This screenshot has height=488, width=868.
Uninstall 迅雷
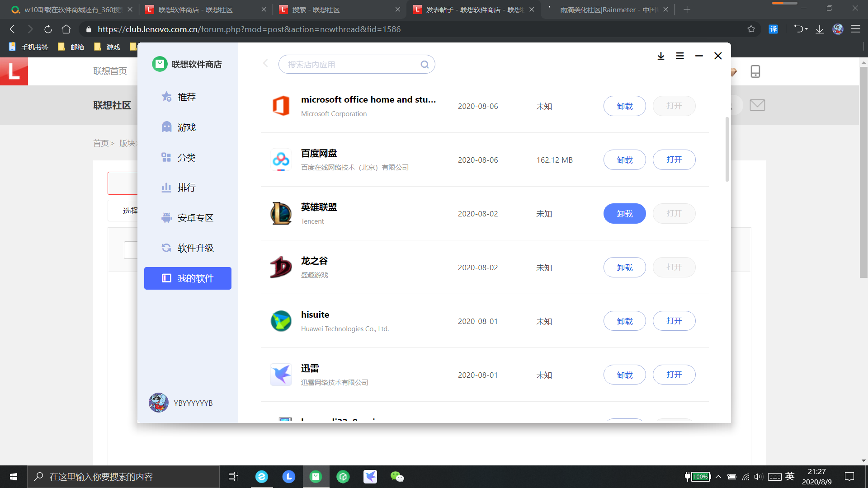pyautogui.click(x=625, y=375)
